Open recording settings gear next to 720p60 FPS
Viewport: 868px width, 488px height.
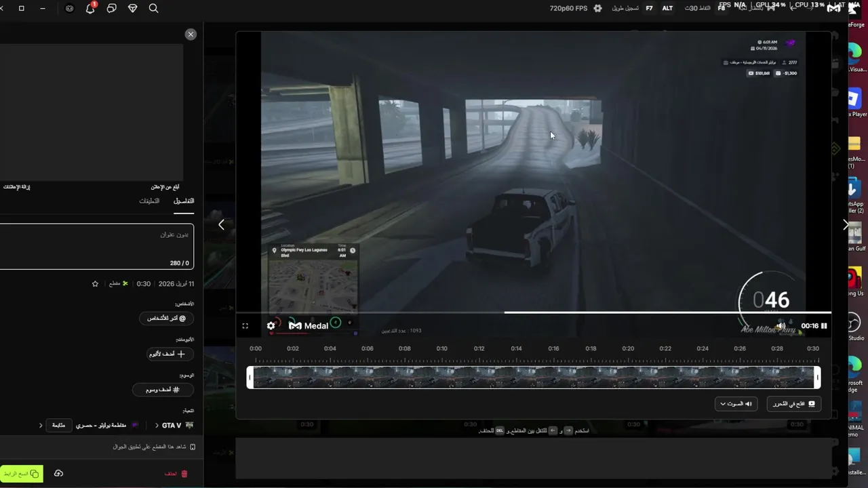coord(597,8)
